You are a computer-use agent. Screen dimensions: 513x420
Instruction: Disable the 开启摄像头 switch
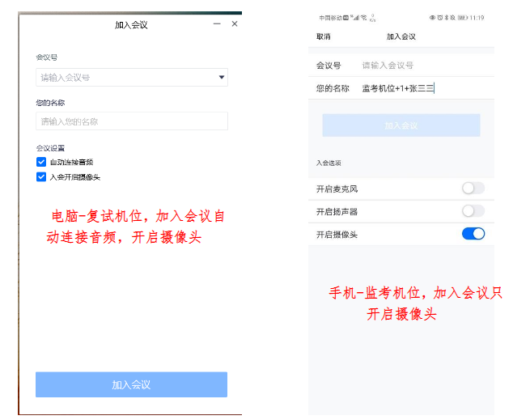(473, 234)
